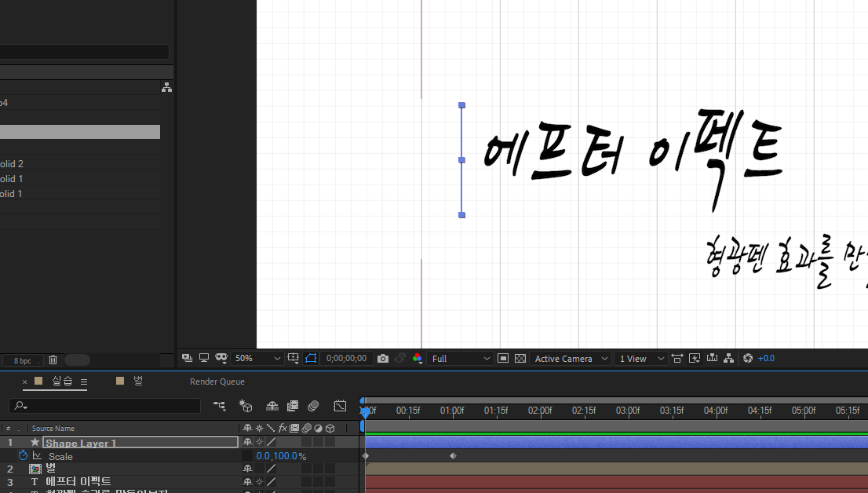Toggle Pixel Aspect Ratio Correction icon
868x493 pixels.
[677, 359]
